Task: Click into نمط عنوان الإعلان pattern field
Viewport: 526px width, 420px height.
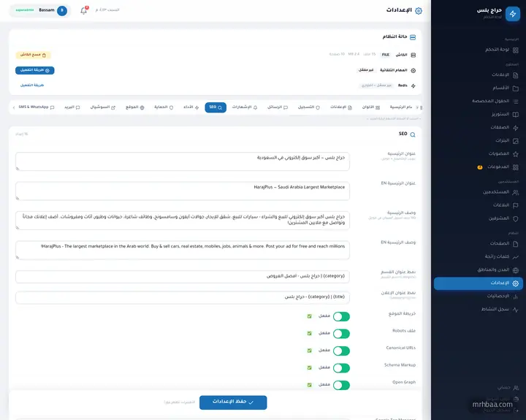Action: point(183,297)
